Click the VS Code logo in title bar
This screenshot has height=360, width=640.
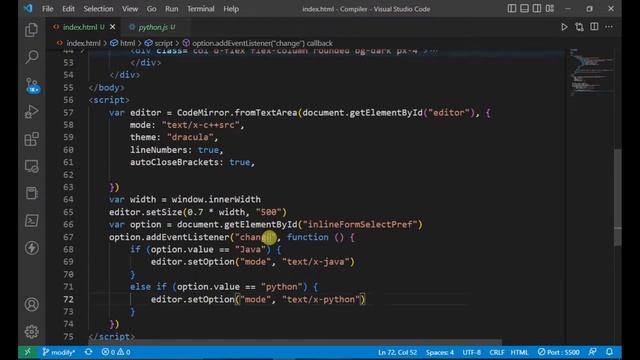coord(28,9)
